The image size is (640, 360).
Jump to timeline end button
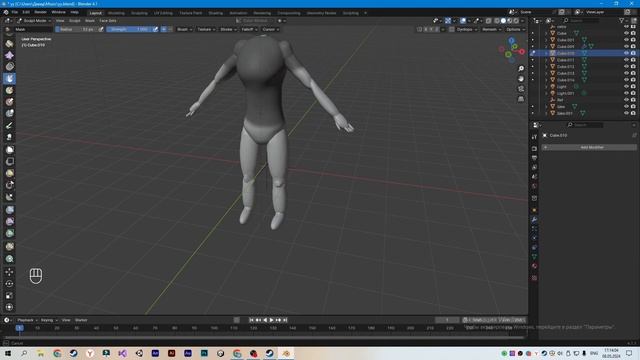[x=285, y=320]
